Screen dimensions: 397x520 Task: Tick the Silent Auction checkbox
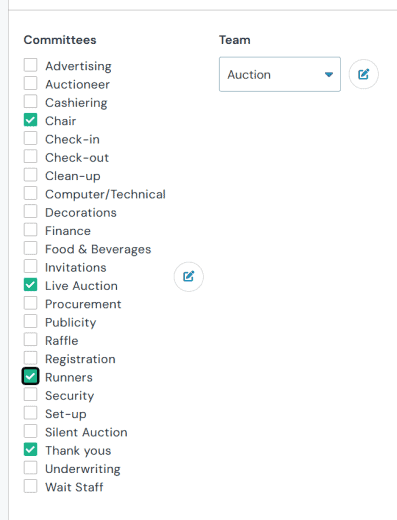(30, 431)
